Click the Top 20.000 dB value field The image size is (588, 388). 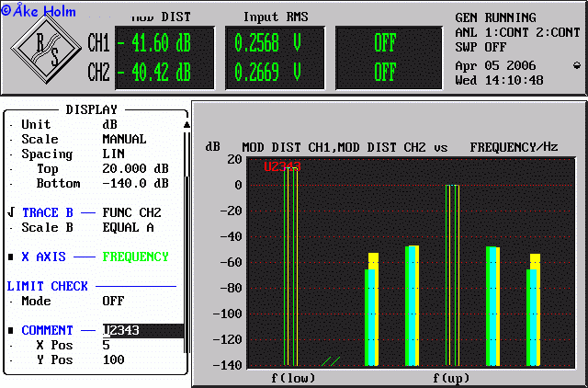[135, 168]
